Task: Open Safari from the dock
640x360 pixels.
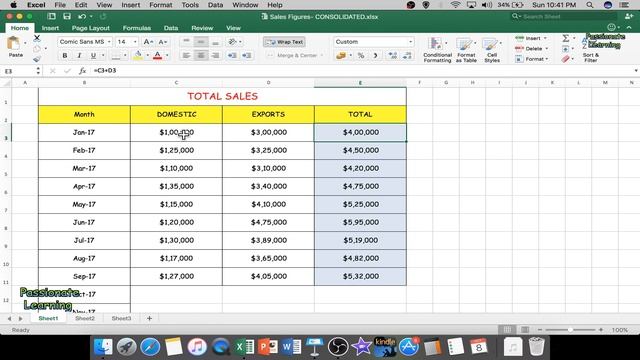Action: pyautogui.click(x=150, y=347)
